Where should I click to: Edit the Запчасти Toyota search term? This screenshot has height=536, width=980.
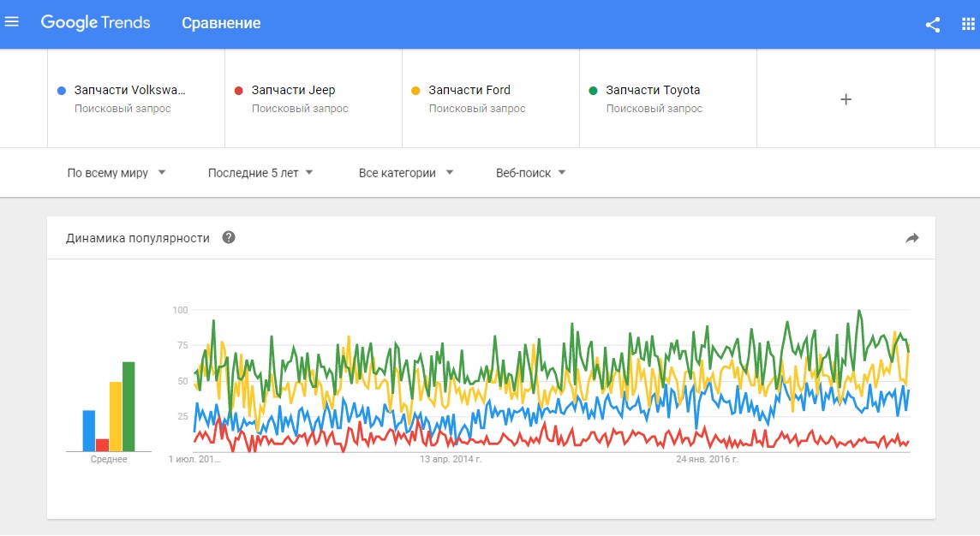pyautogui.click(x=653, y=90)
